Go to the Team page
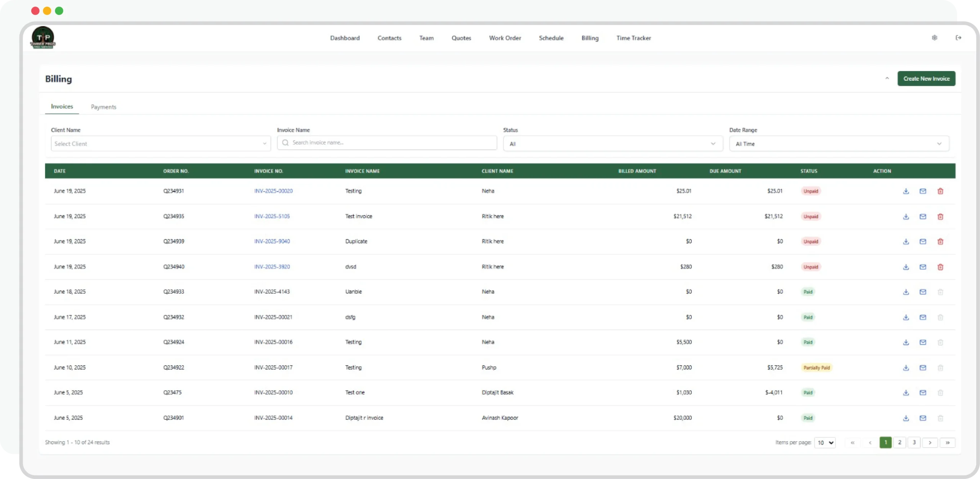980x479 pixels. [x=426, y=38]
